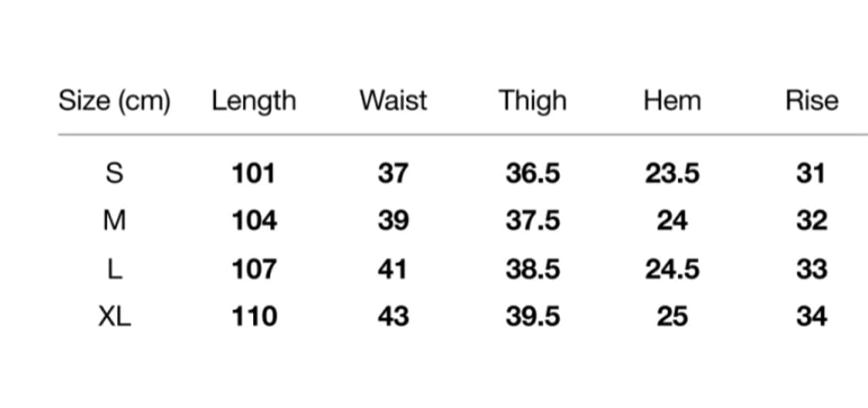Click the S size row label

click(x=113, y=174)
